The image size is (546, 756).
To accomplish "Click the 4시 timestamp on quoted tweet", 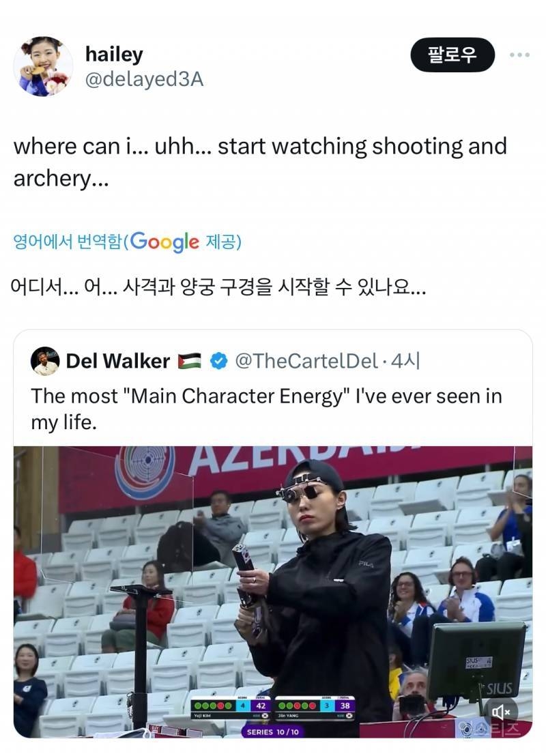I will coord(405,361).
